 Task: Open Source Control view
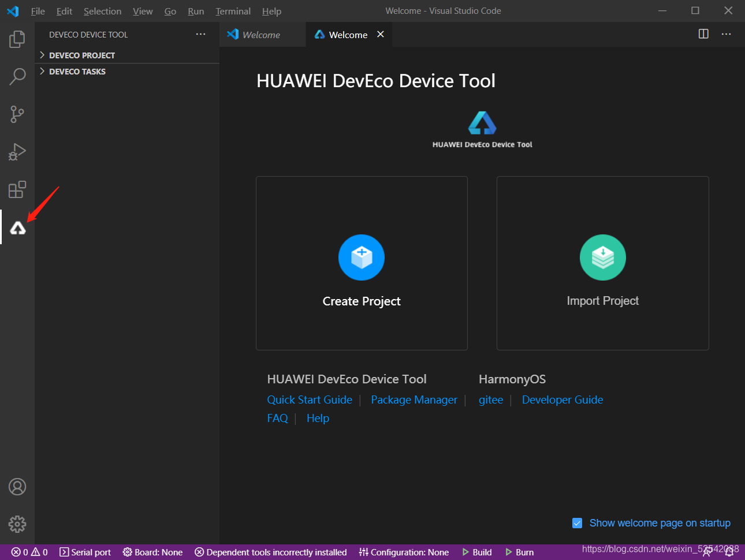coord(17,114)
